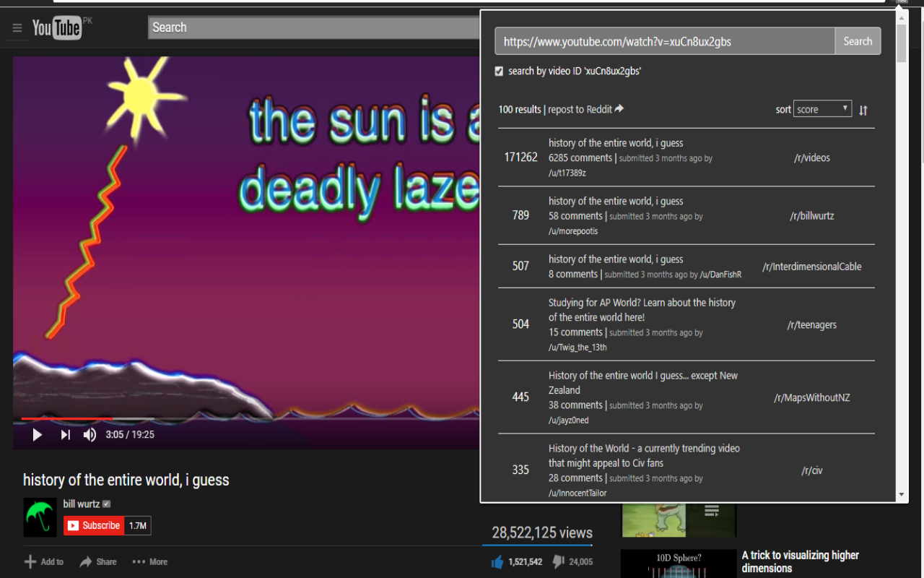The height and width of the screenshot is (578, 924).
Task: Focus the YouTube Search field
Action: pos(314,27)
